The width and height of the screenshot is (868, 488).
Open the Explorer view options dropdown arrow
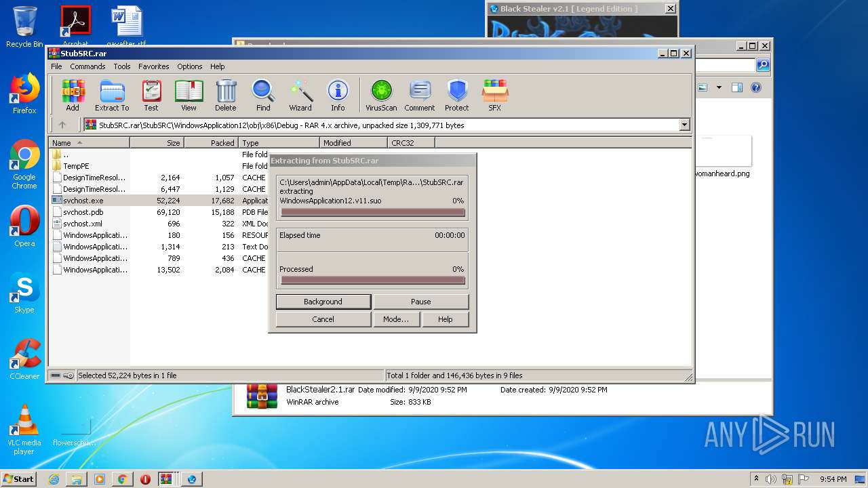[x=719, y=87]
